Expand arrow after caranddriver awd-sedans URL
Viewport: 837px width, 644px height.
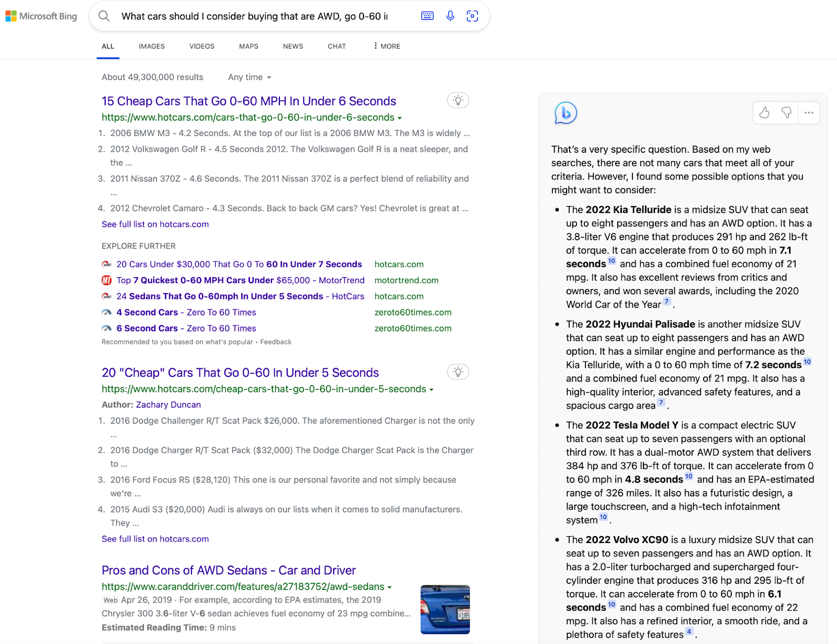(390, 587)
